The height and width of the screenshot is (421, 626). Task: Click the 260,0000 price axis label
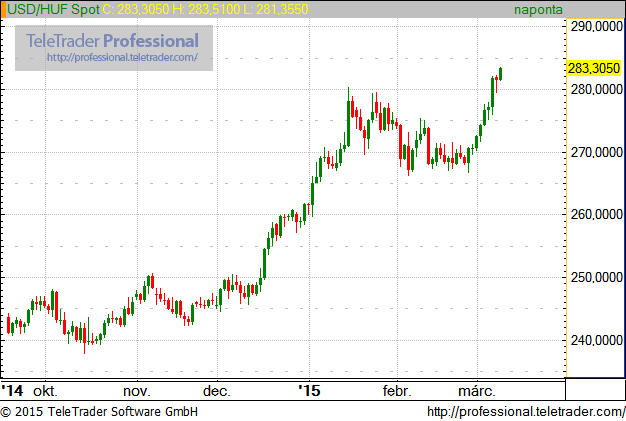click(x=596, y=215)
